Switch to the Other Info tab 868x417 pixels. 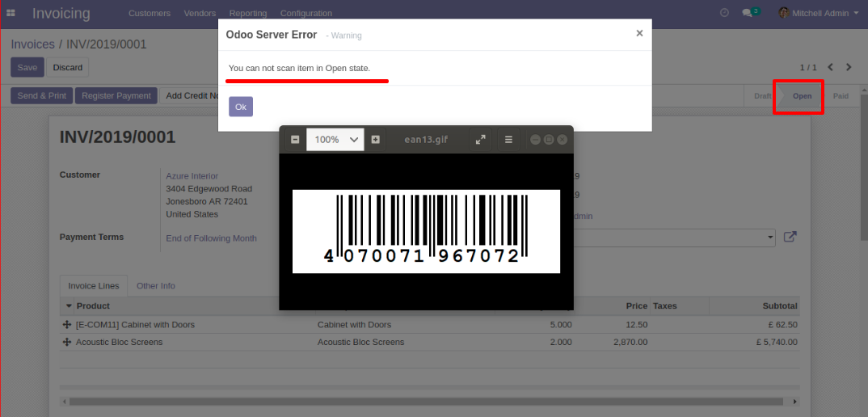[155, 286]
